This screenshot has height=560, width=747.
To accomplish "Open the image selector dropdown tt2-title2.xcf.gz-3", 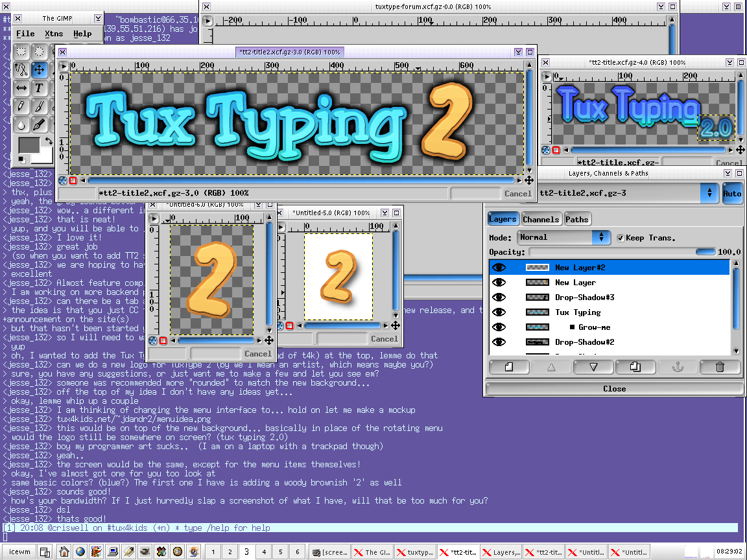I will [x=628, y=193].
